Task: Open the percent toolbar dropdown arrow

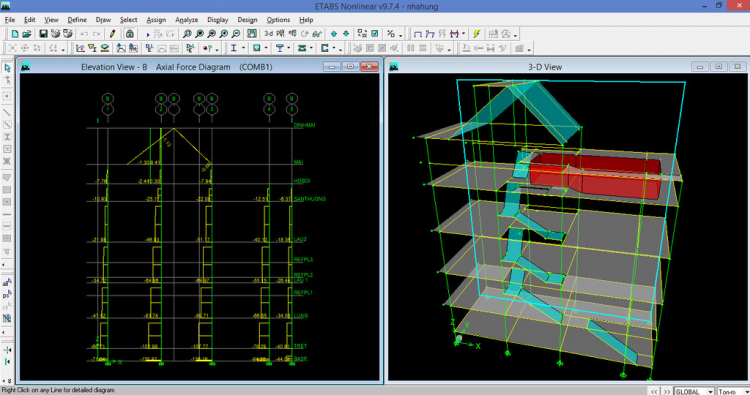Action: [400, 35]
